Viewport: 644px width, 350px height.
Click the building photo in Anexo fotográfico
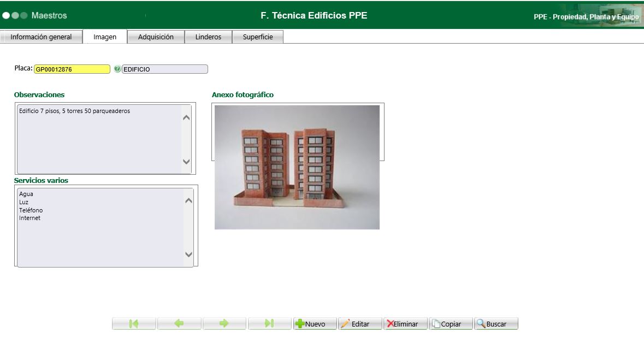[x=297, y=167]
